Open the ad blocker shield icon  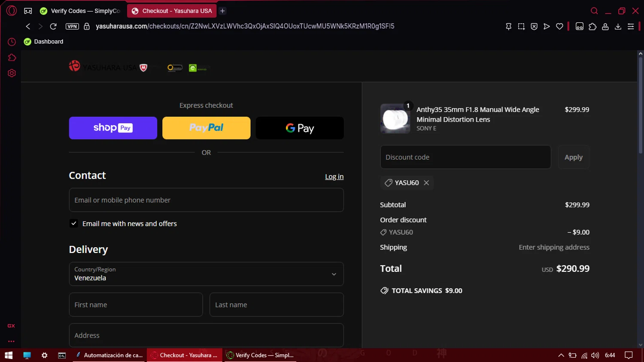534,27
